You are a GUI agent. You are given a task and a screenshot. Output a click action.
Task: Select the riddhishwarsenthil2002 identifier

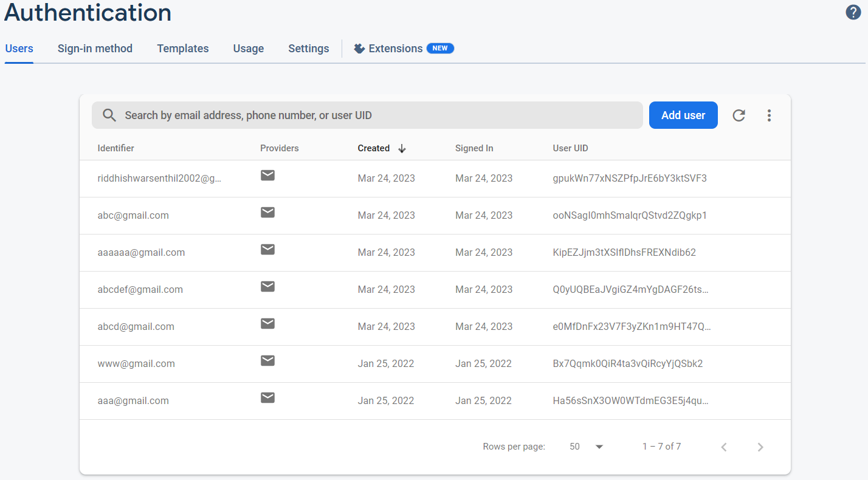tap(160, 179)
